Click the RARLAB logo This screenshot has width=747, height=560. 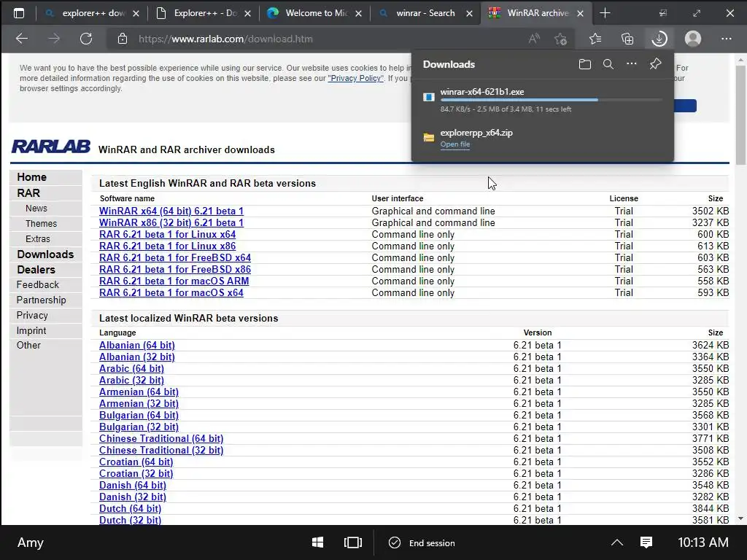click(x=51, y=147)
